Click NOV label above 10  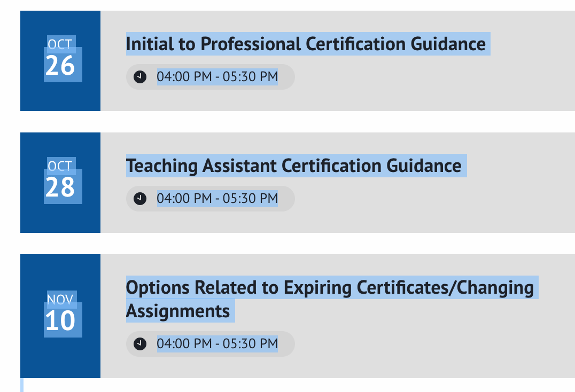(x=60, y=299)
